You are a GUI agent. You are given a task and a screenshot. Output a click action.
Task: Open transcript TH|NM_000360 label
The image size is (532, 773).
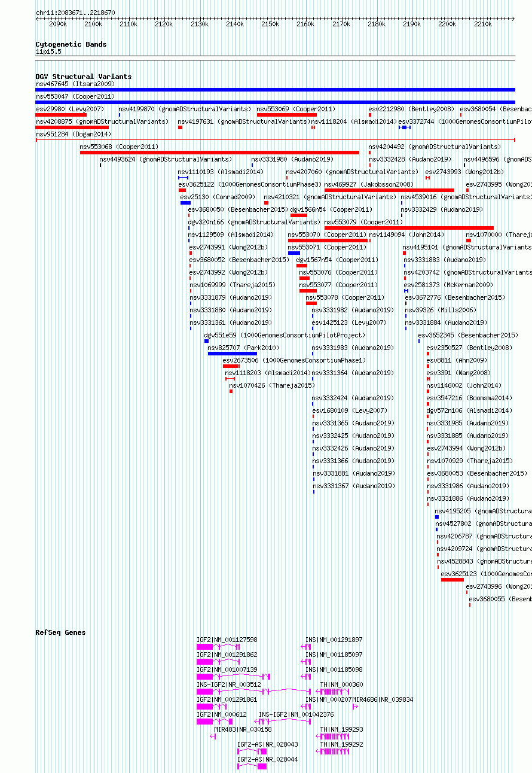(x=341, y=684)
